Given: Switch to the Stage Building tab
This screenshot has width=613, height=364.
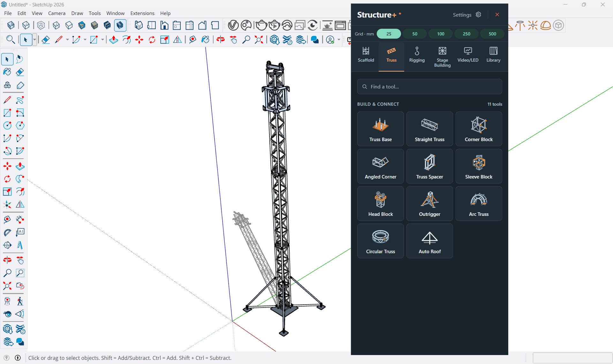Looking at the screenshot, I should (442, 57).
